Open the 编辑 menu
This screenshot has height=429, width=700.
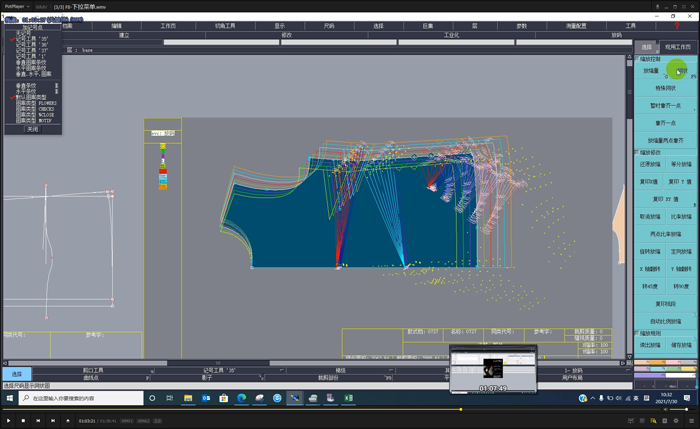pyautogui.click(x=117, y=26)
